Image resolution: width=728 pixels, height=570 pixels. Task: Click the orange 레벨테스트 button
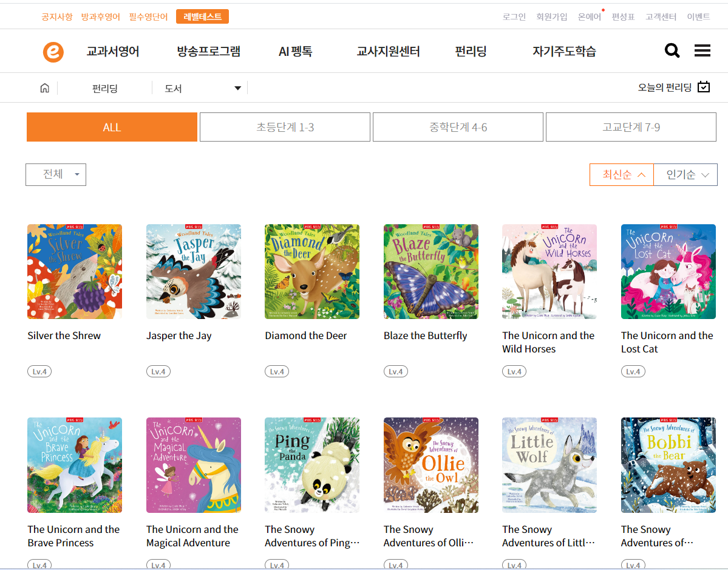tap(202, 17)
